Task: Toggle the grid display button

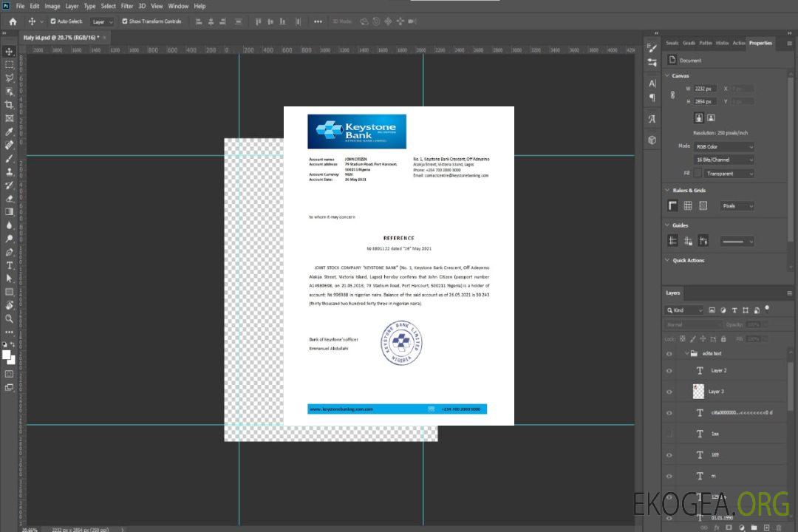Action: click(688, 205)
